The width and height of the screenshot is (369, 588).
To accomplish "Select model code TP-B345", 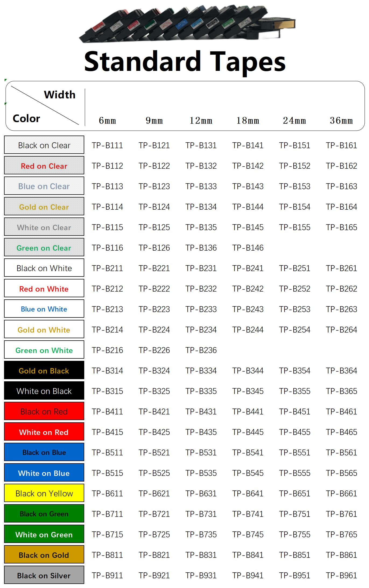I will [x=248, y=391].
